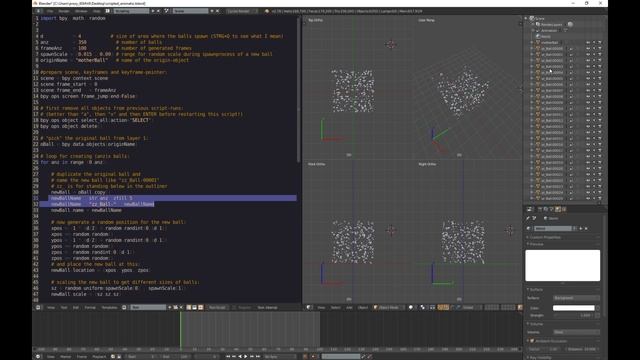Click the world Preview thumbnail

(x=562, y=265)
